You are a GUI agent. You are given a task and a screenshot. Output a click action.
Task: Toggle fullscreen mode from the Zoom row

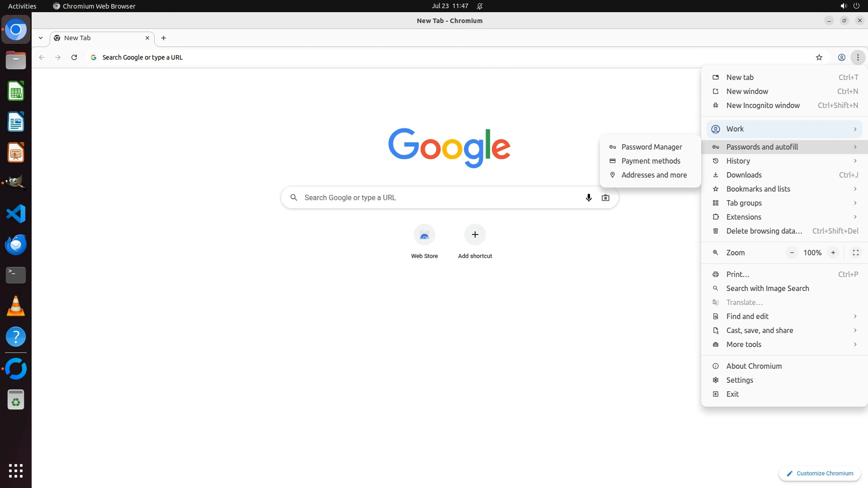coord(855,253)
